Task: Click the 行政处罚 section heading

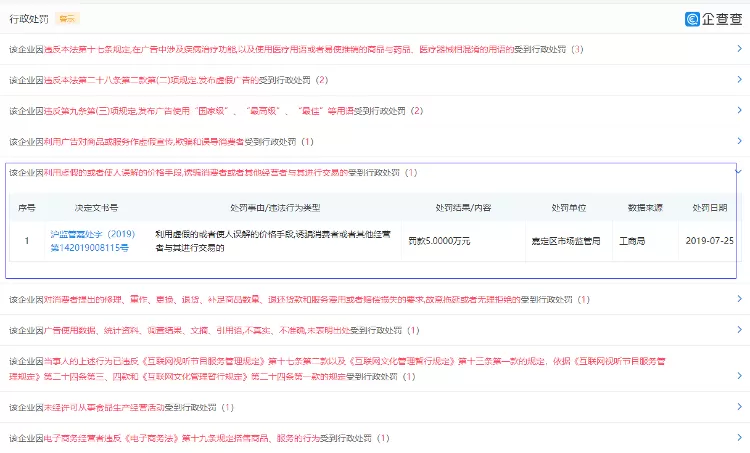Action: (x=29, y=19)
